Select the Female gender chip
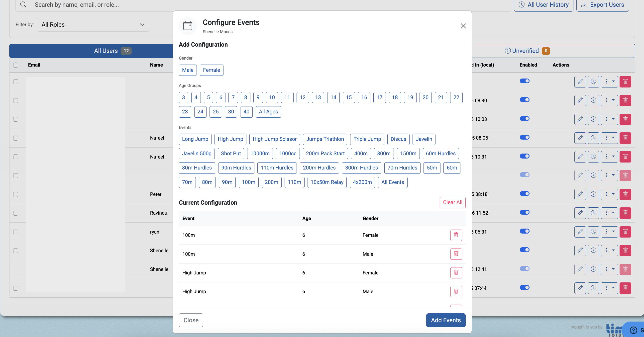Image resolution: width=644 pixels, height=337 pixels. coord(211,70)
